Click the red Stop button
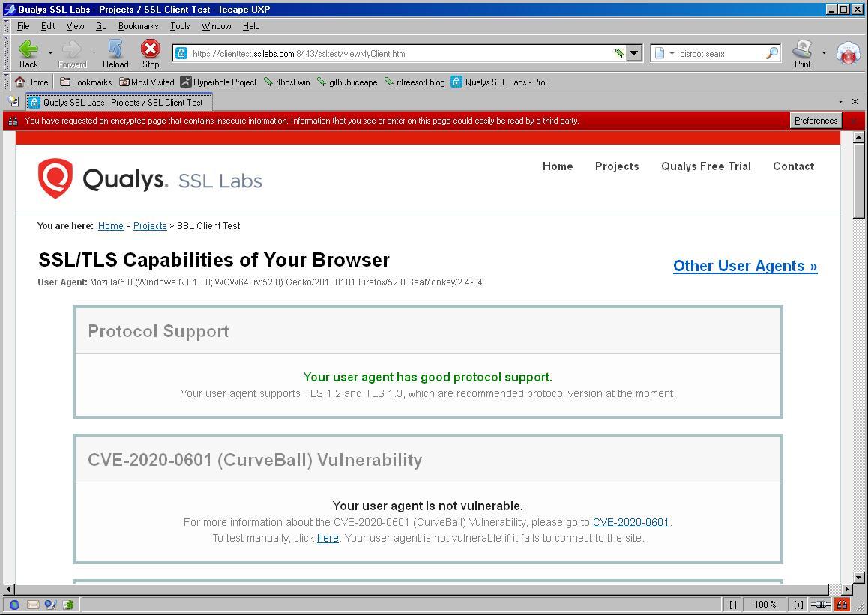Viewport: 868px width, 615px height. point(150,54)
